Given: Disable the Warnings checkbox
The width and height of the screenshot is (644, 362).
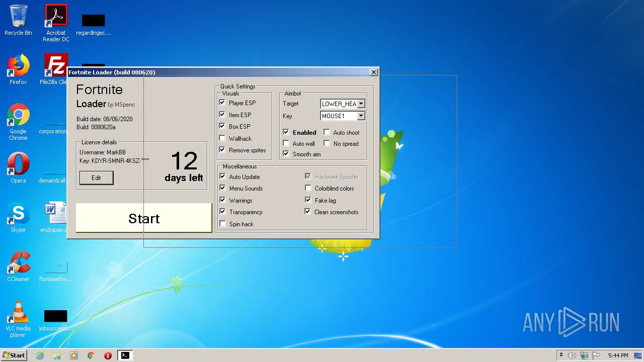Looking at the screenshot, I should tap(222, 200).
